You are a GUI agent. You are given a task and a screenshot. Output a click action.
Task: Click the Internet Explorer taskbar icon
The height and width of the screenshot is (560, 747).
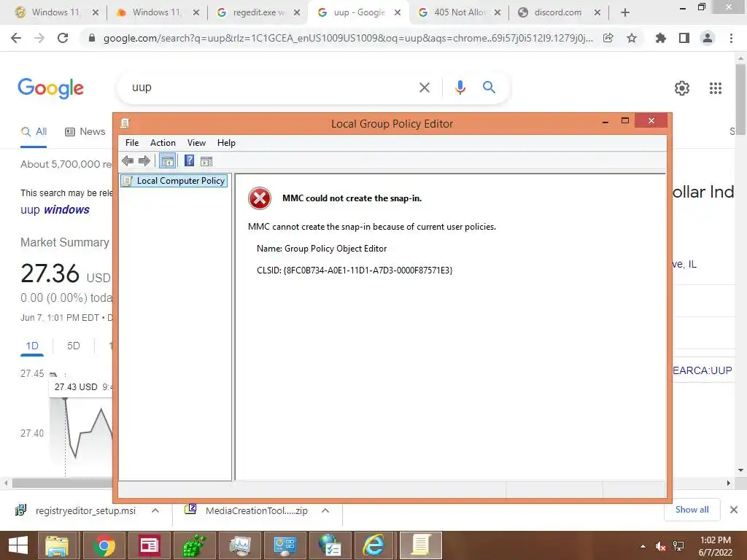(x=373, y=545)
